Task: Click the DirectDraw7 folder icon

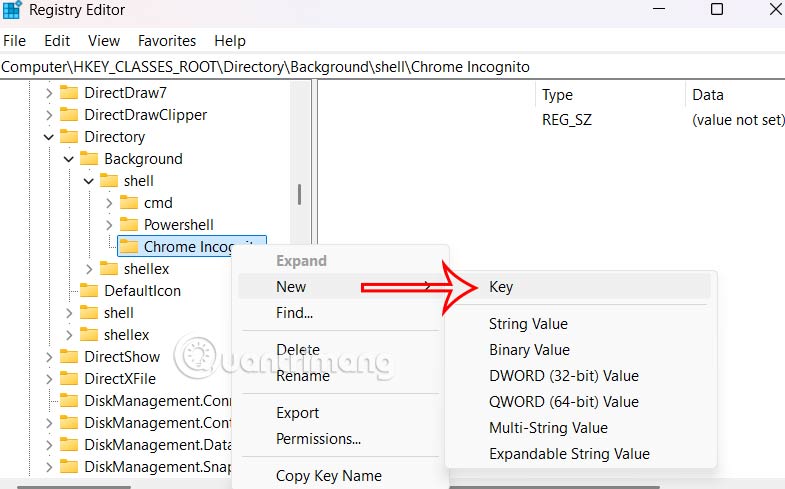Action: tap(69, 93)
